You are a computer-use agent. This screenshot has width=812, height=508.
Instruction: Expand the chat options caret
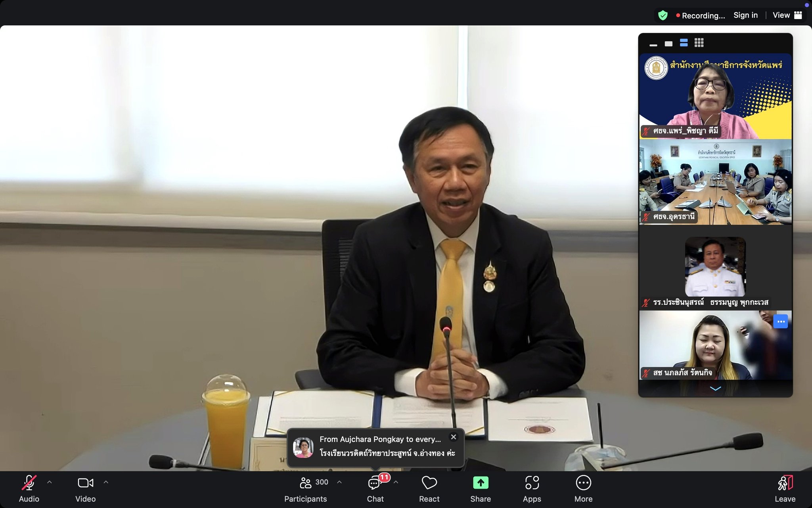tap(396, 482)
